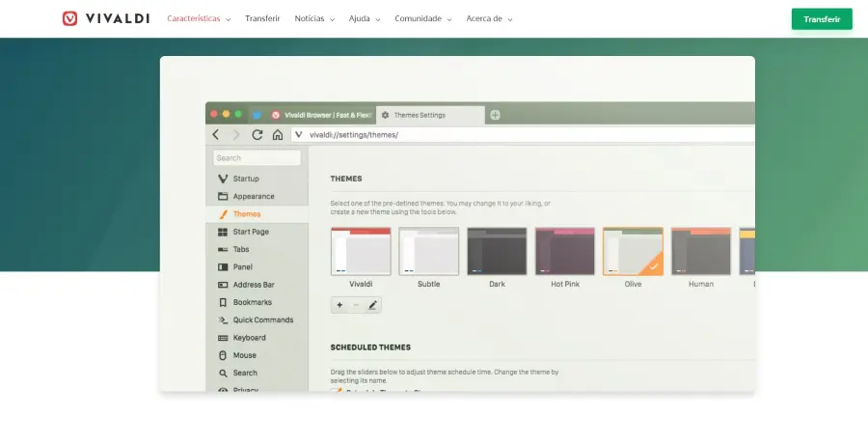
Task: Switch to the Vivaldi Browser tab
Action: point(321,115)
